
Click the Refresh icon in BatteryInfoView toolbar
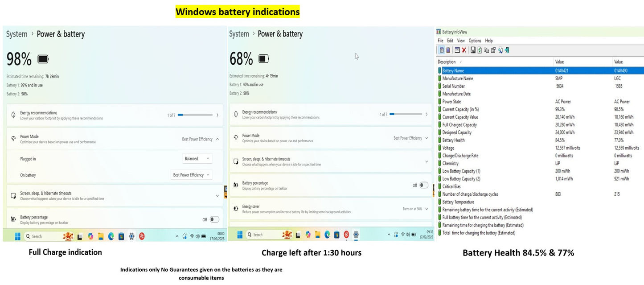480,50
